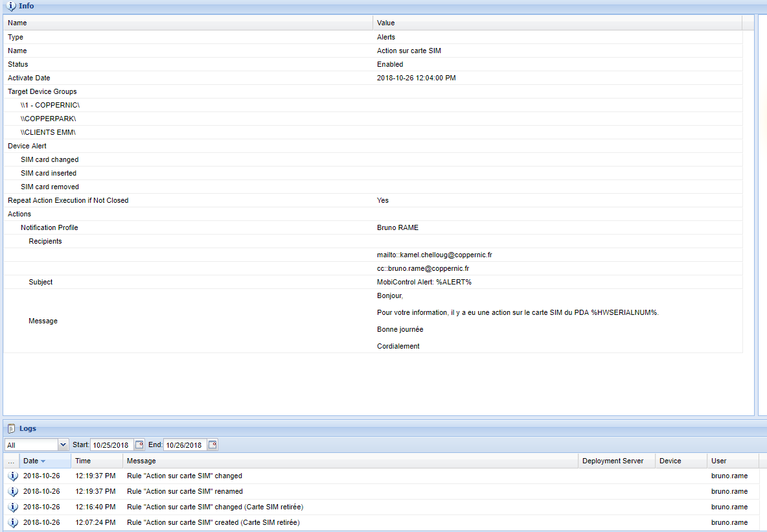Screen dimensions: 767x532
Task: Sort the logs by the Date column
Action: click(x=34, y=461)
